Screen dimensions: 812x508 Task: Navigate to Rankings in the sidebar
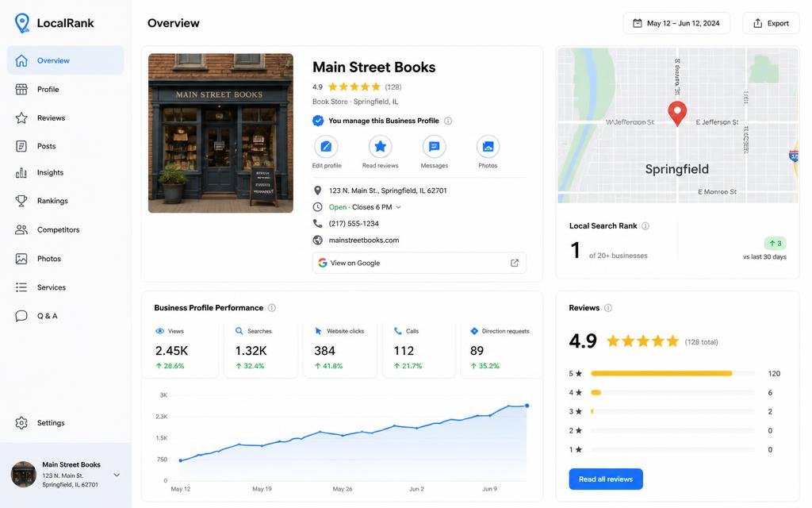pos(65,201)
